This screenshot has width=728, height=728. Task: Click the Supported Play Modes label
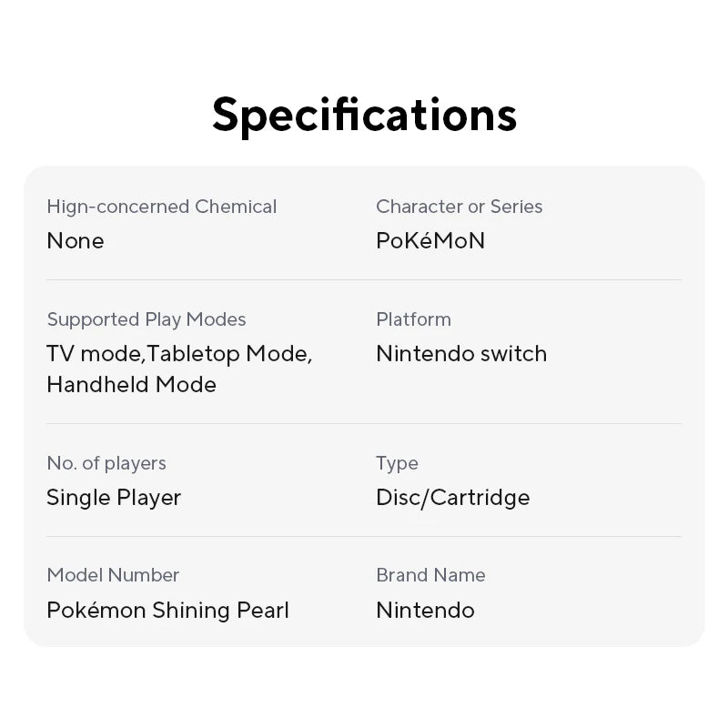click(147, 319)
